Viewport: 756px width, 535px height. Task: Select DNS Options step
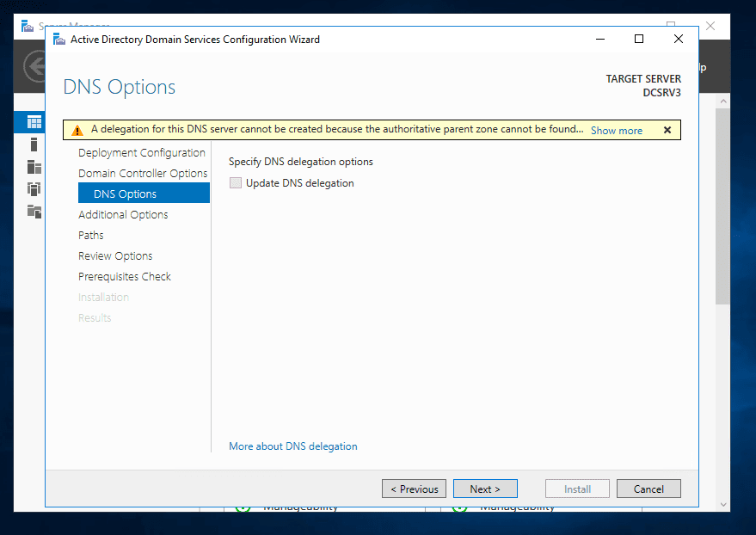tap(144, 194)
